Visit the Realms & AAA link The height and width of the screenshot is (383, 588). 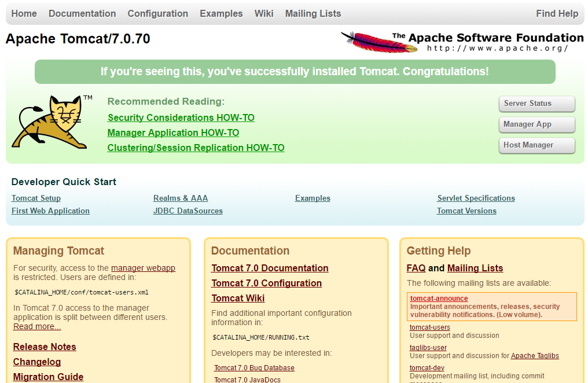[181, 198]
